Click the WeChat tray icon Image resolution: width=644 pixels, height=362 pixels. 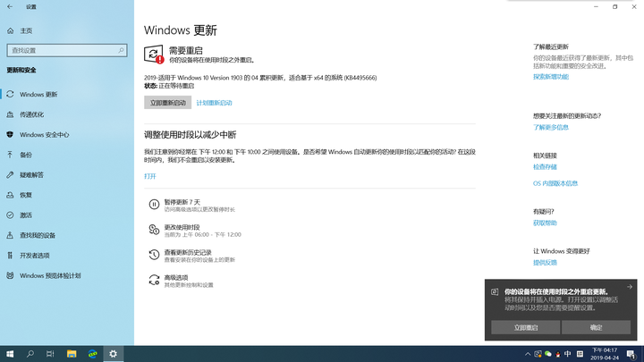tap(548, 354)
